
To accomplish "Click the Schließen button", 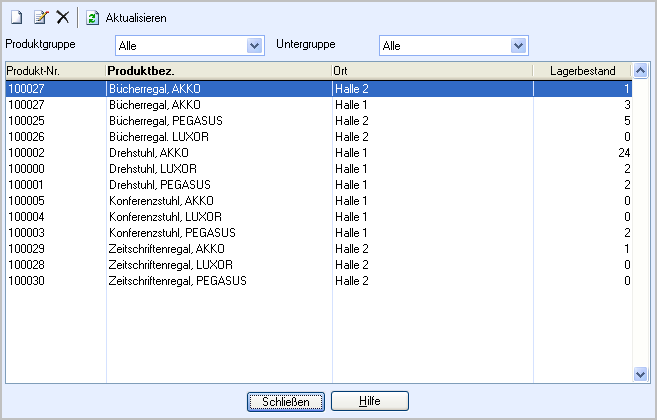I will (x=286, y=402).
